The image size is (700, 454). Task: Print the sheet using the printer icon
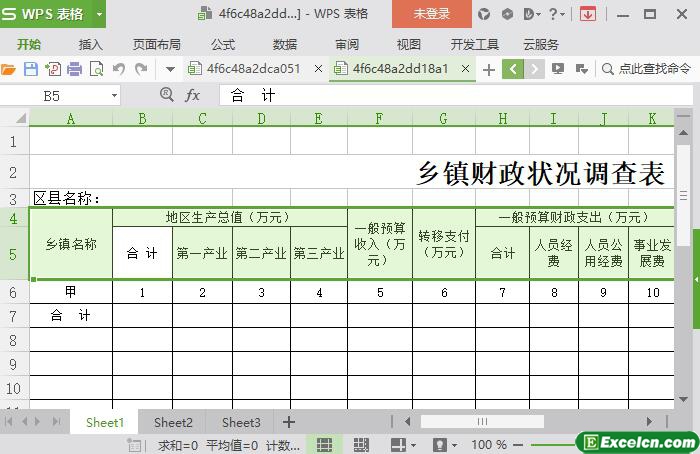(75, 69)
